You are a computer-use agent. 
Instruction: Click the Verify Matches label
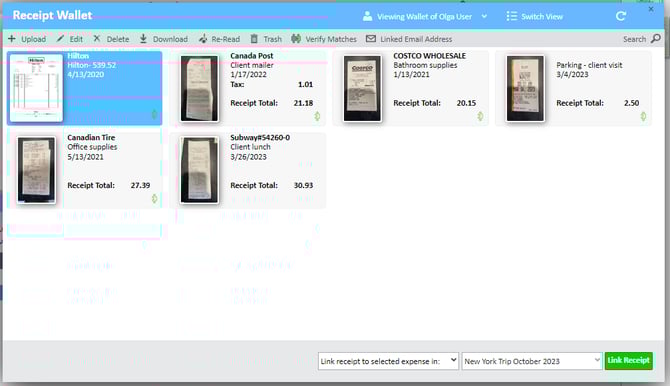tap(331, 39)
